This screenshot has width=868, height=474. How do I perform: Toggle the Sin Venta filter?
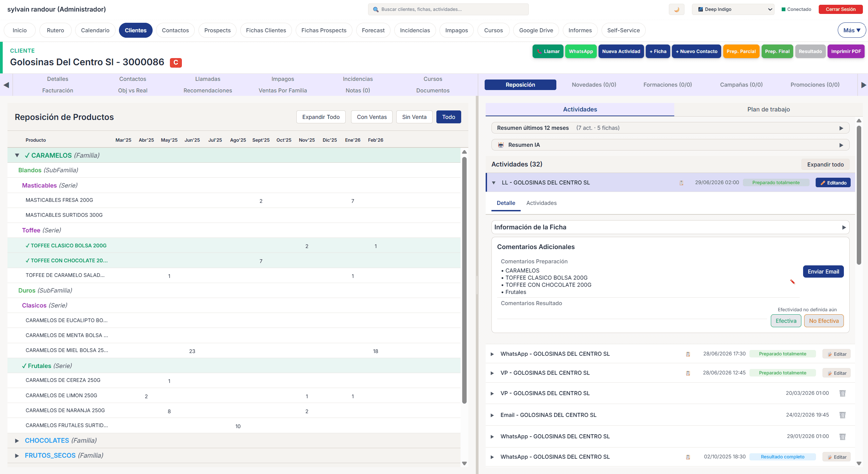click(414, 117)
